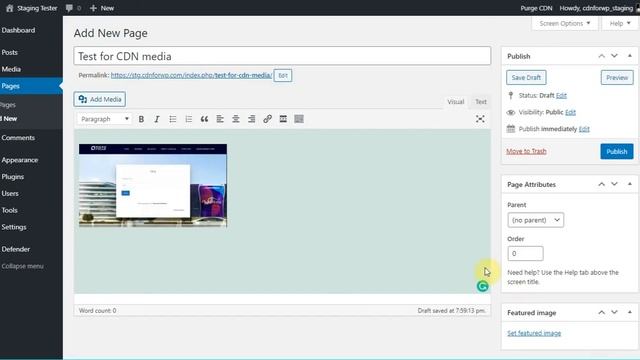Insert a bulleted list
This screenshot has width=640, height=360.
[173, 119]
